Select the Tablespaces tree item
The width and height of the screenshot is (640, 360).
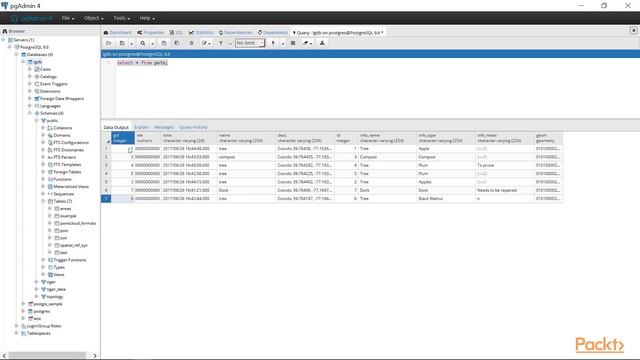coord(38,333)
